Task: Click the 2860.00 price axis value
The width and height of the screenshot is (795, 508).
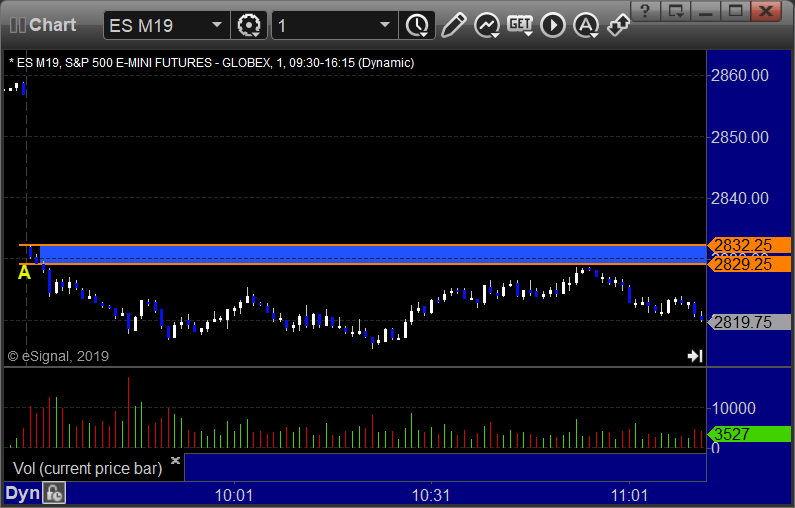Action: point(740,76)
